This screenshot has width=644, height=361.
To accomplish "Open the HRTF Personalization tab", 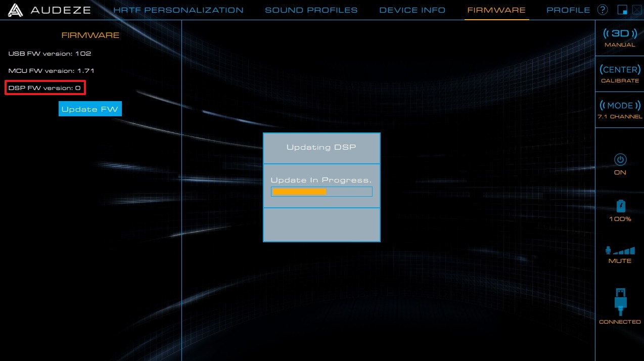I will coord(178,10).
